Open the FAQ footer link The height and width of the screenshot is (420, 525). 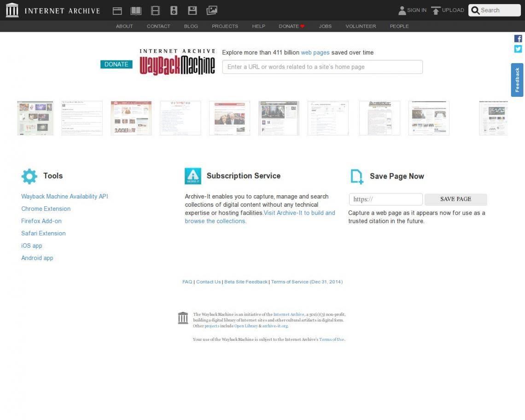point(187,282)
